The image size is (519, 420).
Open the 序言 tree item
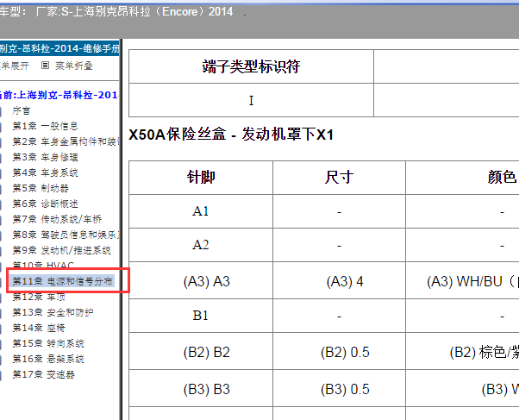pyautogui.click(x=22, y=110)
